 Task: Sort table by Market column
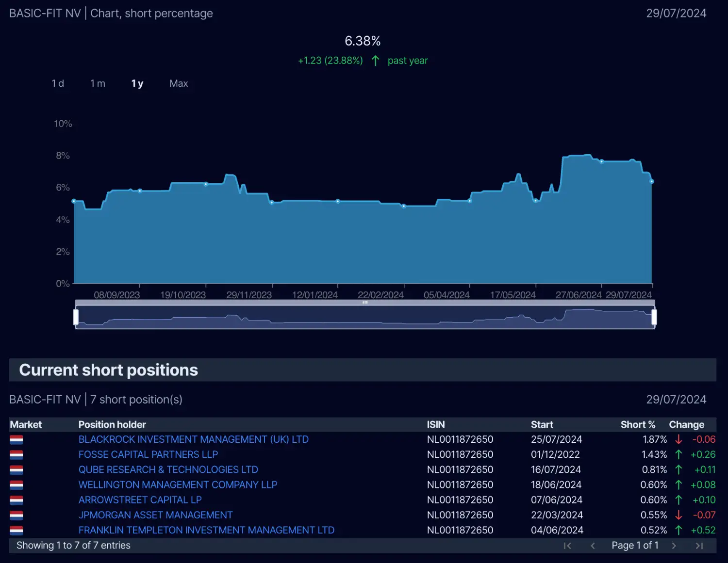point(26,425)
